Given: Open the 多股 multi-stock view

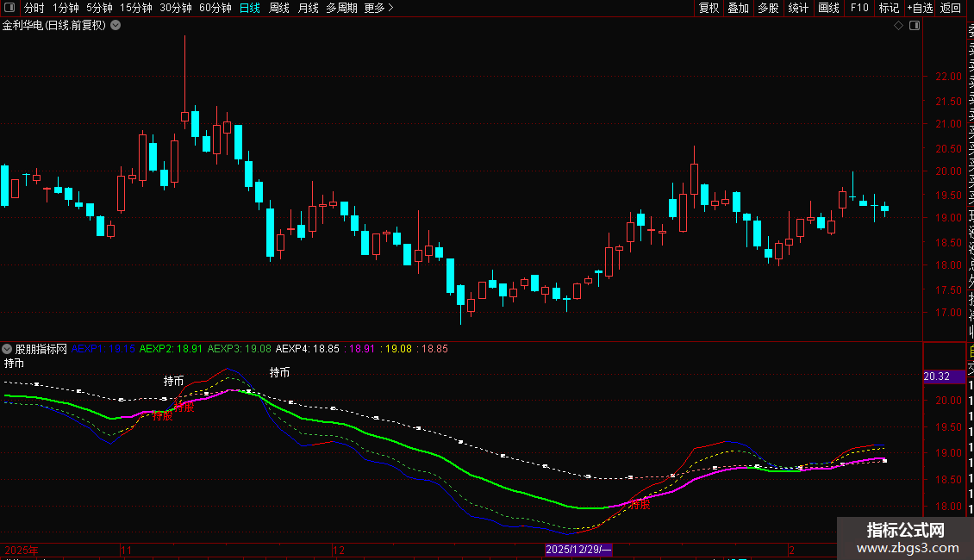Looking at the screenshot, I should (x=768, y=8).
